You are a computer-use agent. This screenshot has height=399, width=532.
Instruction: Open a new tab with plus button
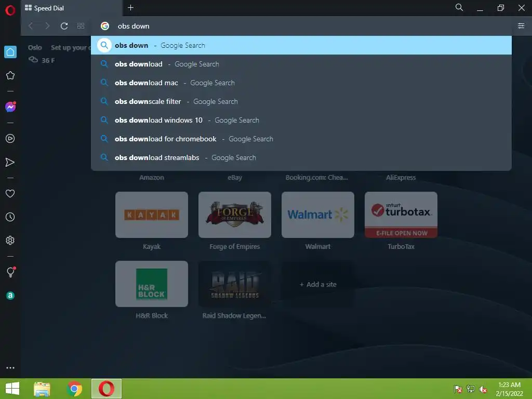coord(130,7)
